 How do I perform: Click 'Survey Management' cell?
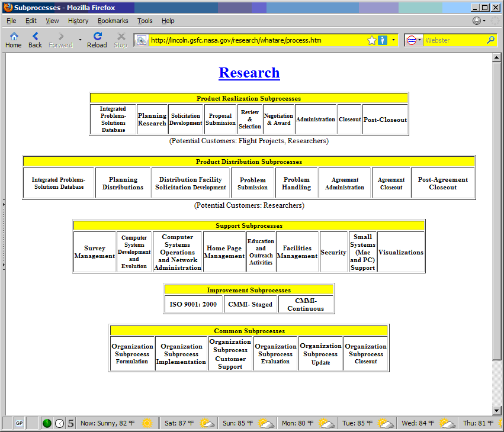(95, 252)
